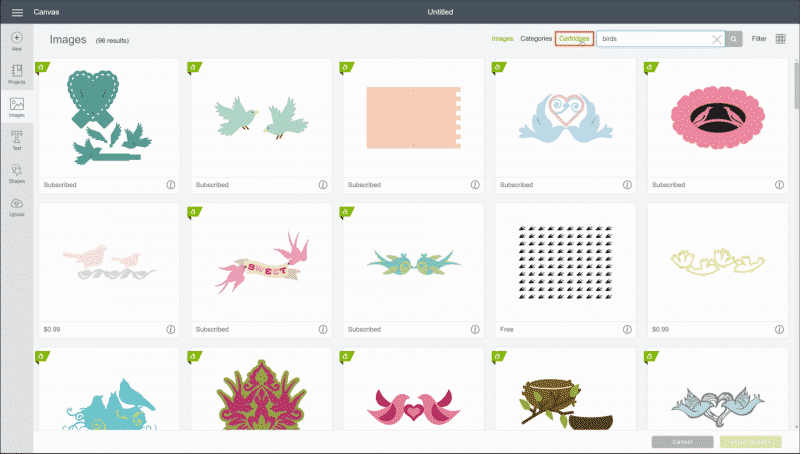Select the yellow outline birds image
Image resolution: width=800 pixels, height=454 pixels.
click(717, 262)
